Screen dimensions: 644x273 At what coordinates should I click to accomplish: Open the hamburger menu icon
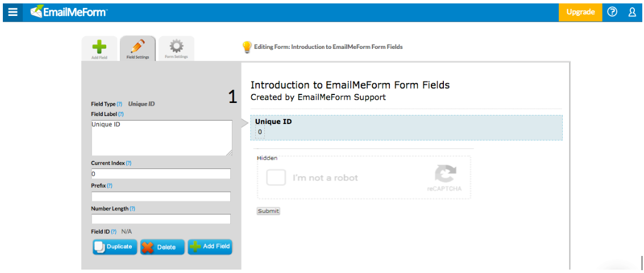click(13, 13)
